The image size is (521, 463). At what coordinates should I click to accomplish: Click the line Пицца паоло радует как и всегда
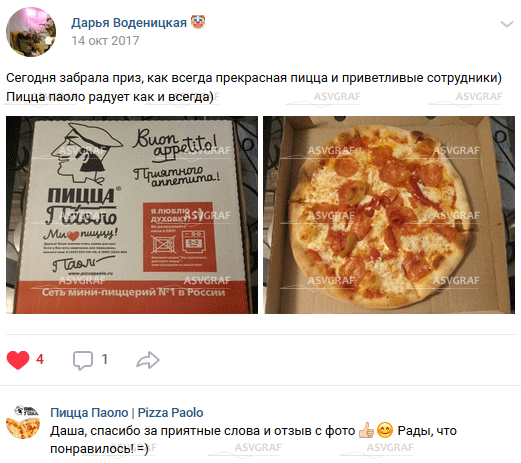[x=110, y=97]
